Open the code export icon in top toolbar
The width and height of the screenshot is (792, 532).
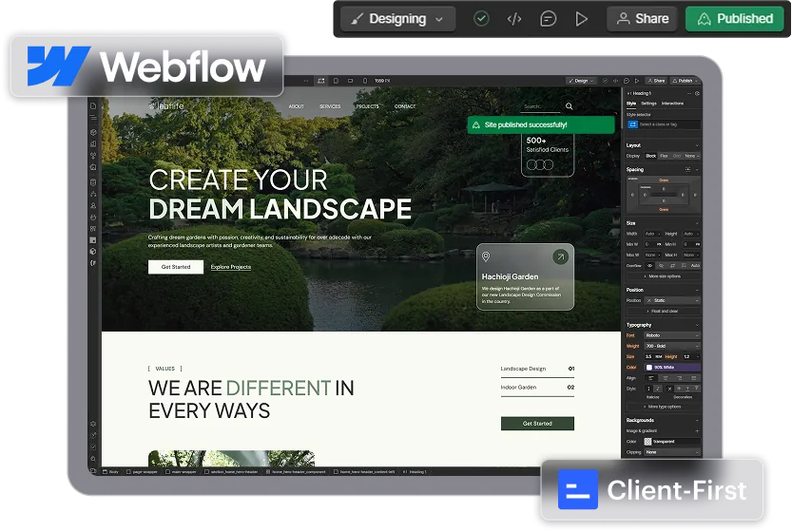pos(514,19)
